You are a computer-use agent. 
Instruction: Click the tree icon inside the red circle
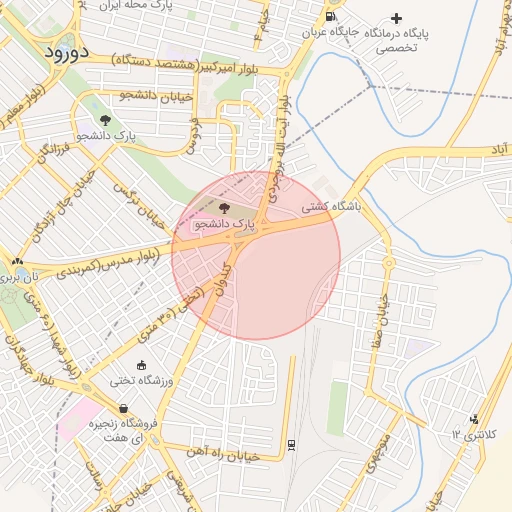click(224, 209)
